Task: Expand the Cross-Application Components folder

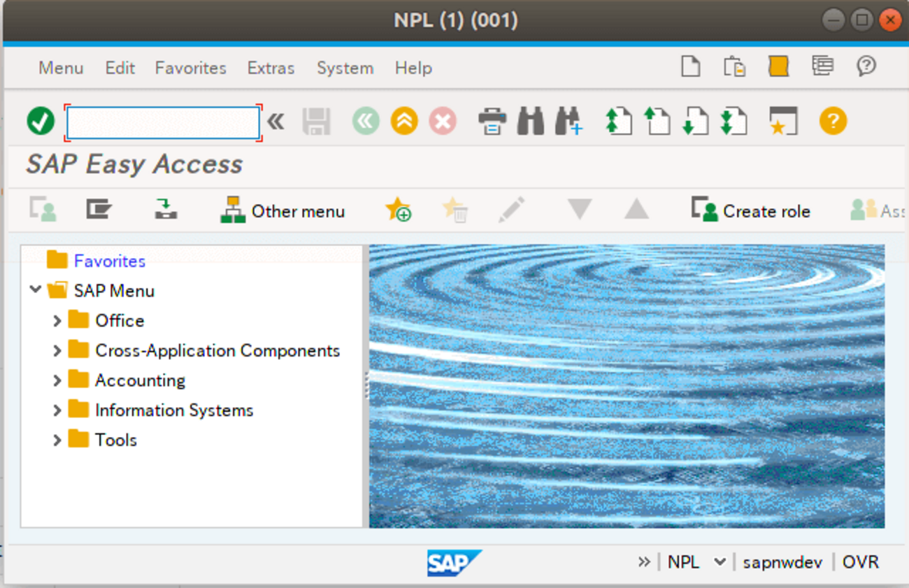Action: coord(57,350)
